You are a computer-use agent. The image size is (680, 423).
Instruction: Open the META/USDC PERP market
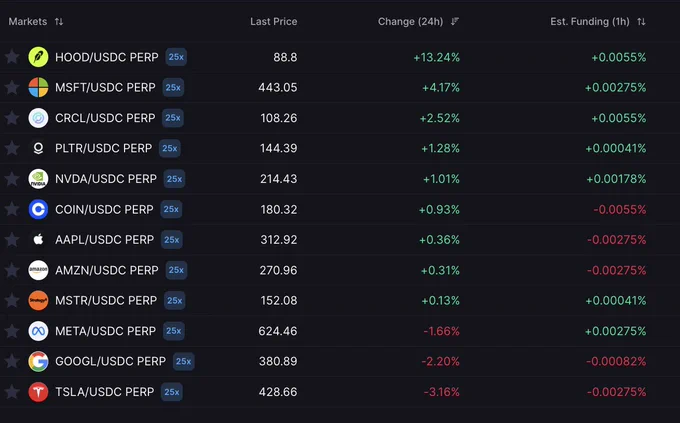coord(105,331)
